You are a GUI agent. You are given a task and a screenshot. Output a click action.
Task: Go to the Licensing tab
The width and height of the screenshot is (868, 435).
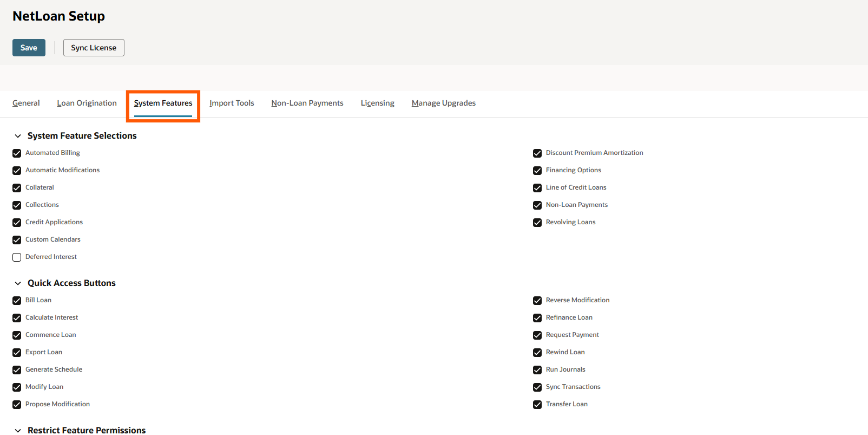[x=377, y=103]
